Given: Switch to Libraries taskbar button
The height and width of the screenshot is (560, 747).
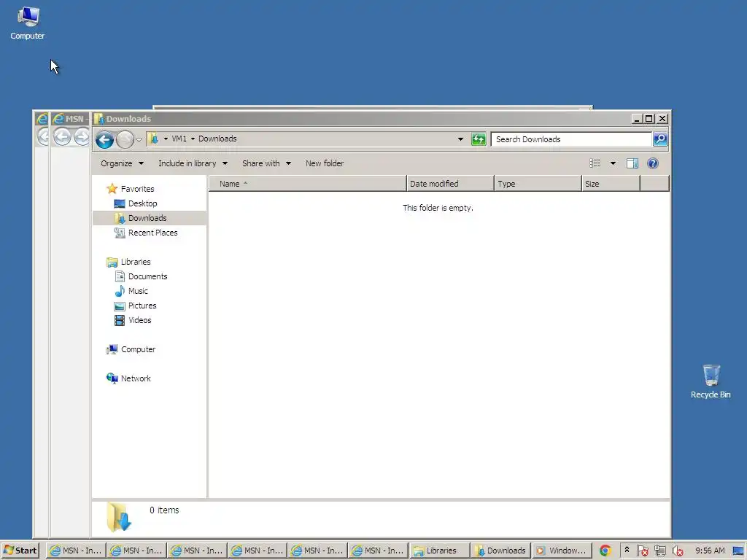Looking at the screenshot, I should (439, 551).
